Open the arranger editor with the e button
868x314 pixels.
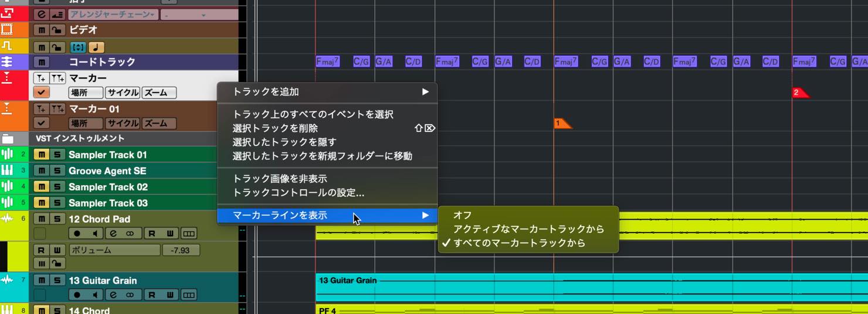(41, 15)
